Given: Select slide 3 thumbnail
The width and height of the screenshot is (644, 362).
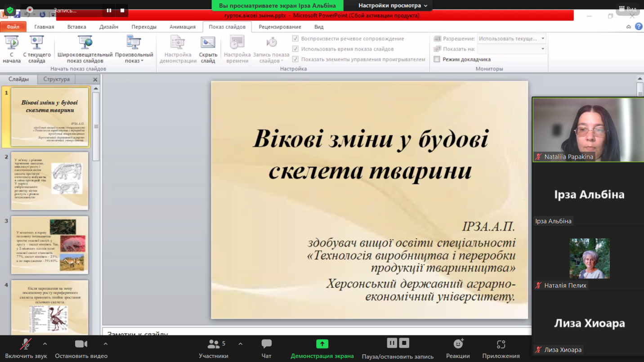Looking at the screenshot, I should pos(50,245).
